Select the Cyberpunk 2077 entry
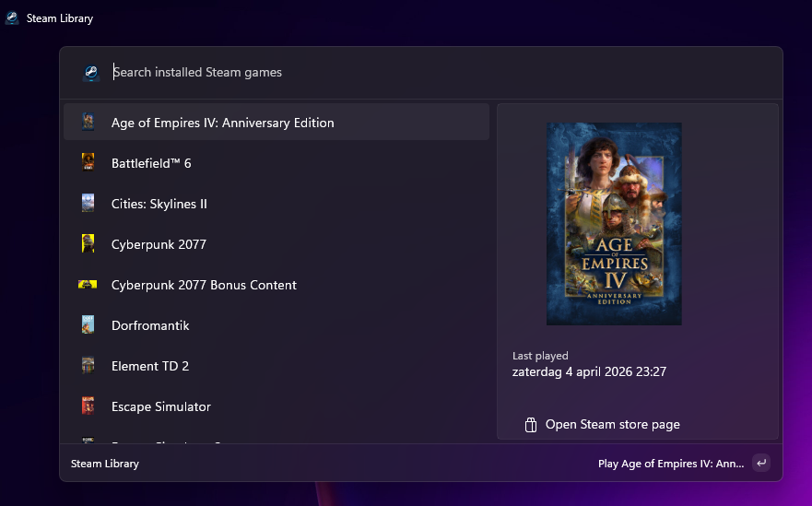Image resolution: width=812 pixels, height=506 pixels. 277,243
